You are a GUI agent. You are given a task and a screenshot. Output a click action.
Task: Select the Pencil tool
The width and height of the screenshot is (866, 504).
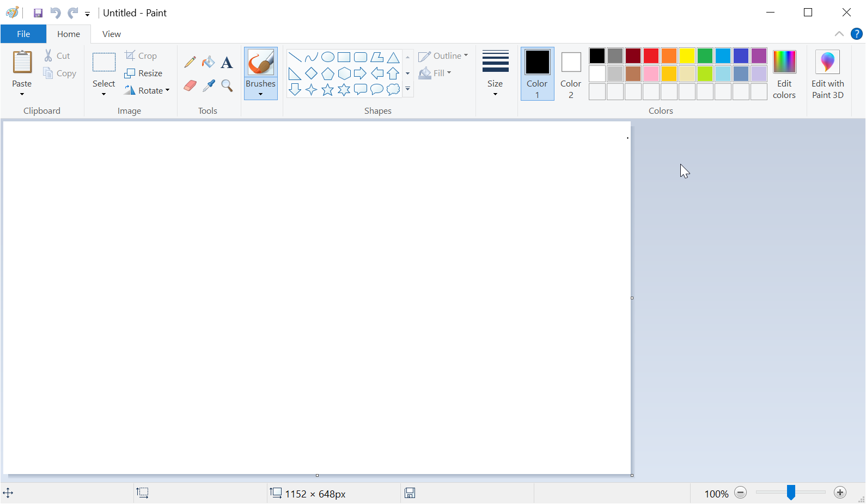190,62
